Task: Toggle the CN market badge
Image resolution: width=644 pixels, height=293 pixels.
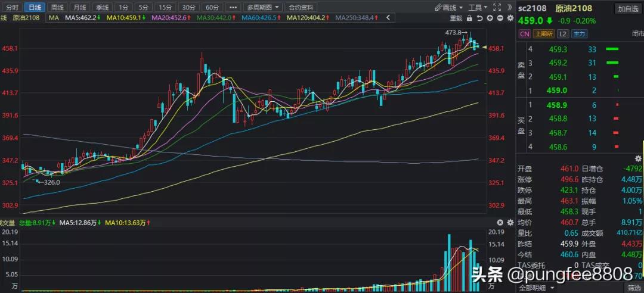Action: [525, 34]
